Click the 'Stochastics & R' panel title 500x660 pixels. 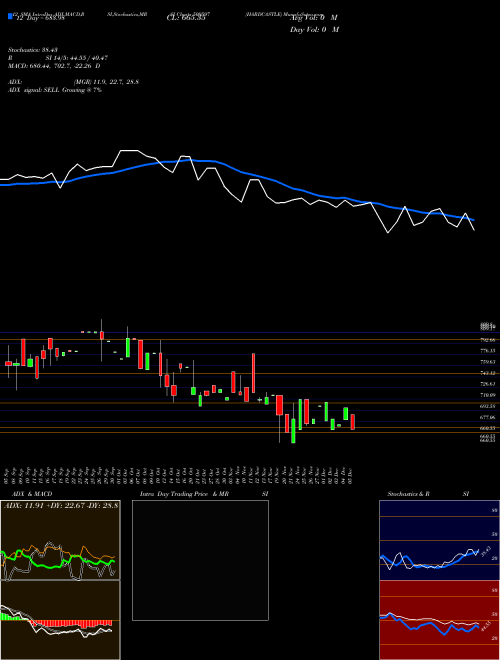click(x=409, y=494)
